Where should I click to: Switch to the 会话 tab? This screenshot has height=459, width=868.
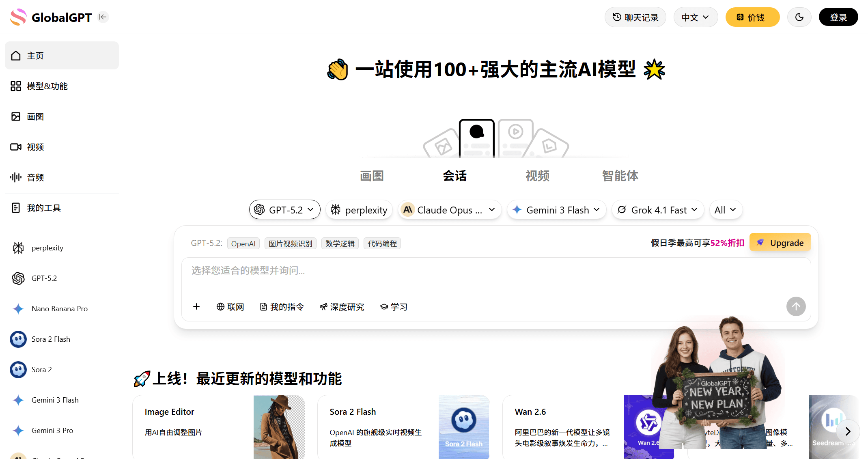pyautogui.click(x=454, y=176)
